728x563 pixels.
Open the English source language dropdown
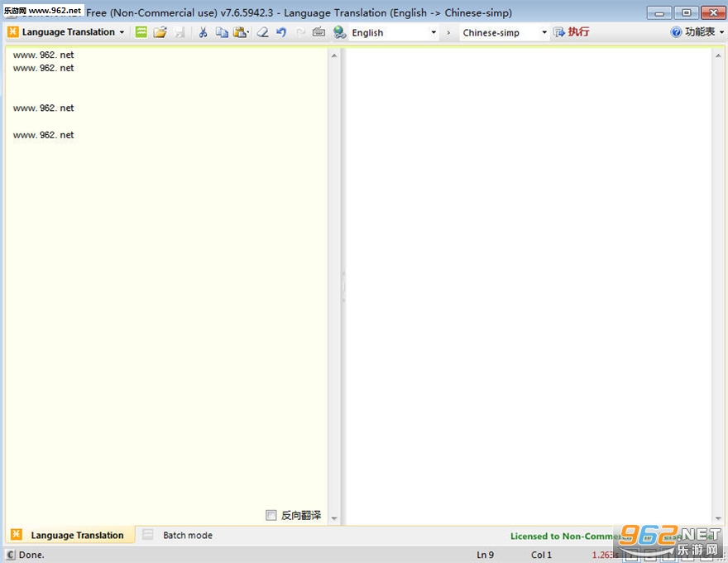[394, 32]
